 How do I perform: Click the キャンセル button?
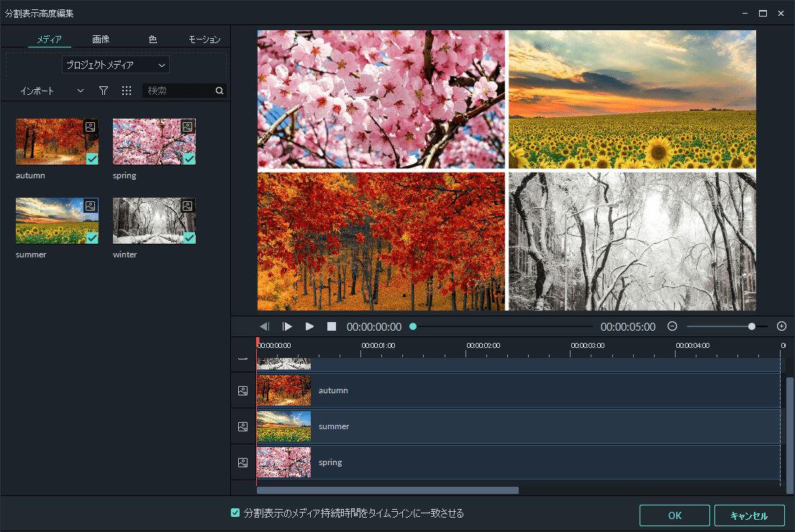(x=750, y=515)
